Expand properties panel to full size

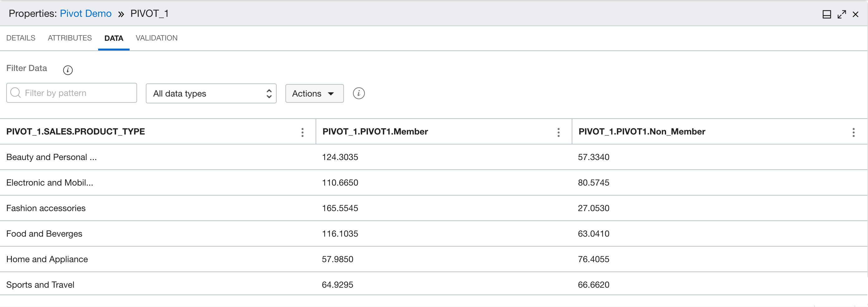[x=842, y=14]
